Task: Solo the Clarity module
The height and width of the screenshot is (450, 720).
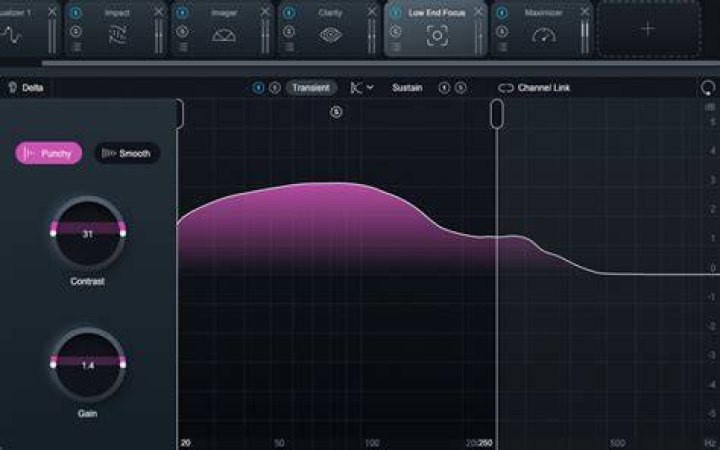Action: (289, 31)
